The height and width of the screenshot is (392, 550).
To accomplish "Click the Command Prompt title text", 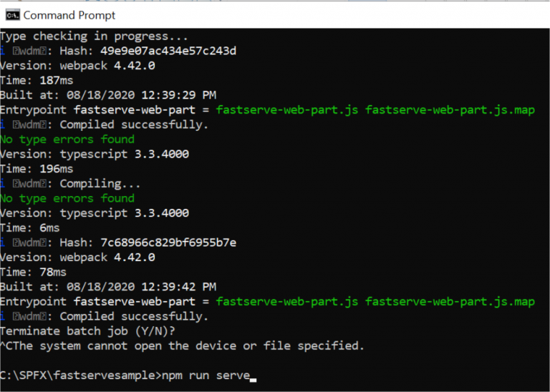I will (69, 16).
